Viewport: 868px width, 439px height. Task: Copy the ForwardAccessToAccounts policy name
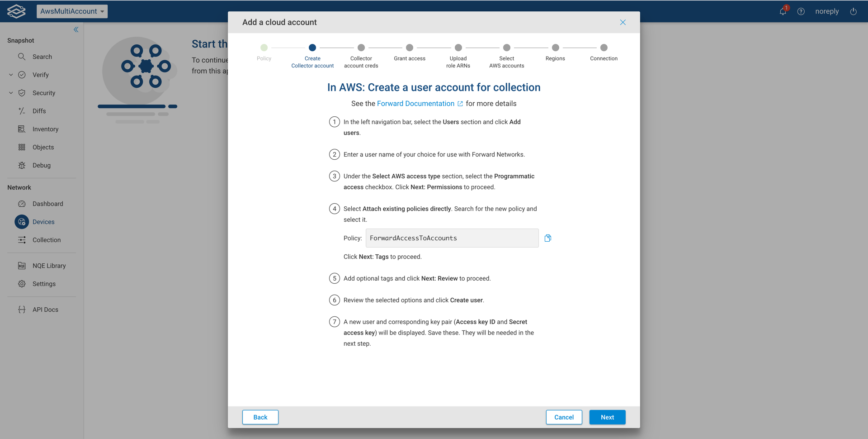point(547,238)
